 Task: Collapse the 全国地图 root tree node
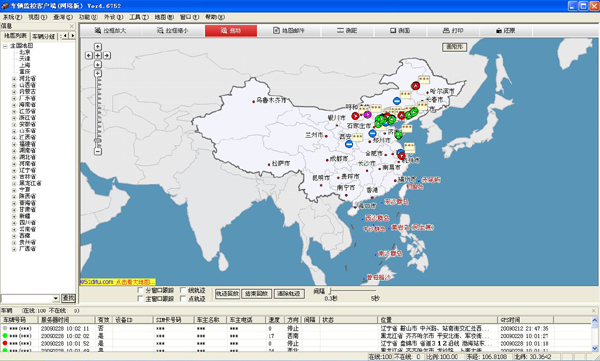tap(5, 46)
